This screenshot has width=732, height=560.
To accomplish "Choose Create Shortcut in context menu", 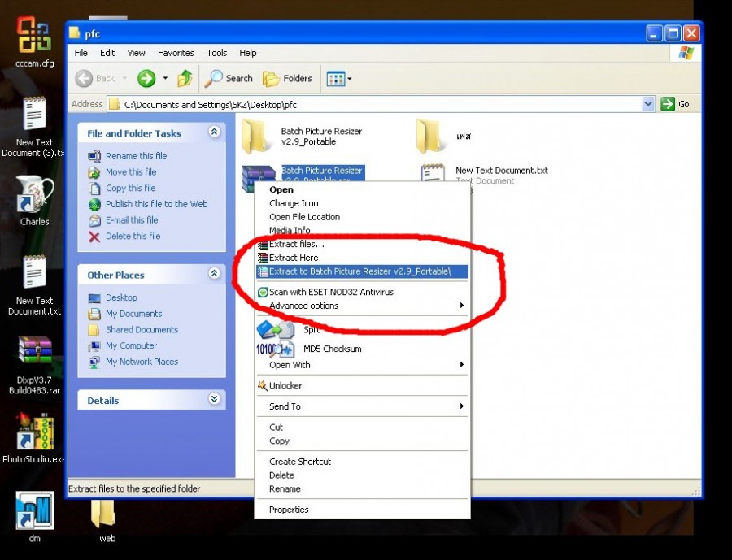I will click(x=362, y=462).
